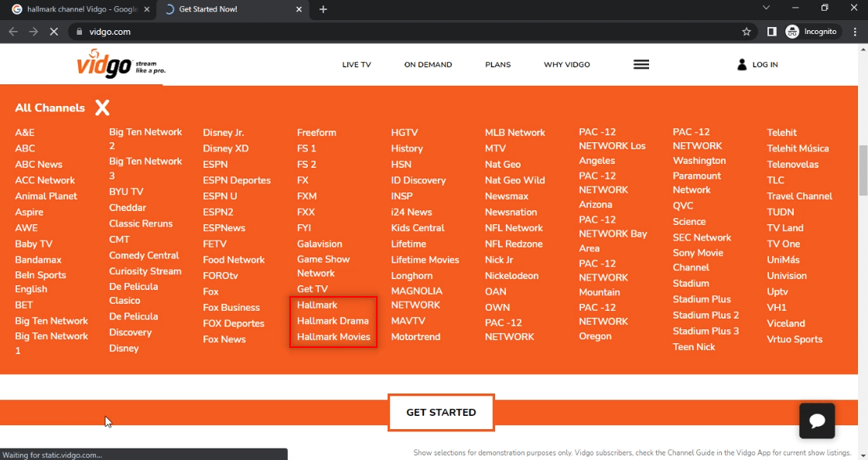Select the Nat Geo Wild channel

click(x=514, y=180)
